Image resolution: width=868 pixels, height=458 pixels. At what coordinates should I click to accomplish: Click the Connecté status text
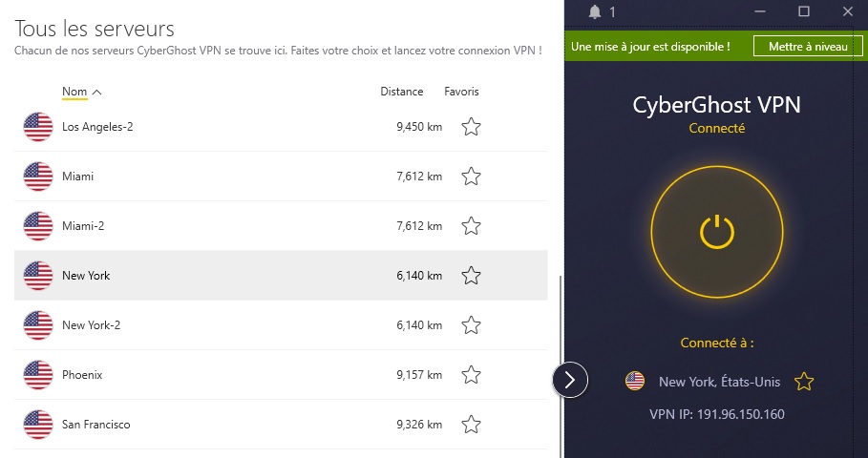717,128
